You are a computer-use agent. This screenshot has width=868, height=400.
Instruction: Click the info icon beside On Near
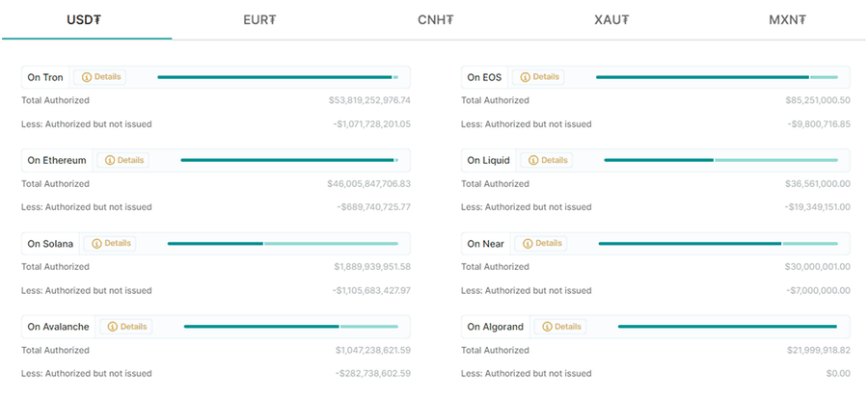(526, 244)
